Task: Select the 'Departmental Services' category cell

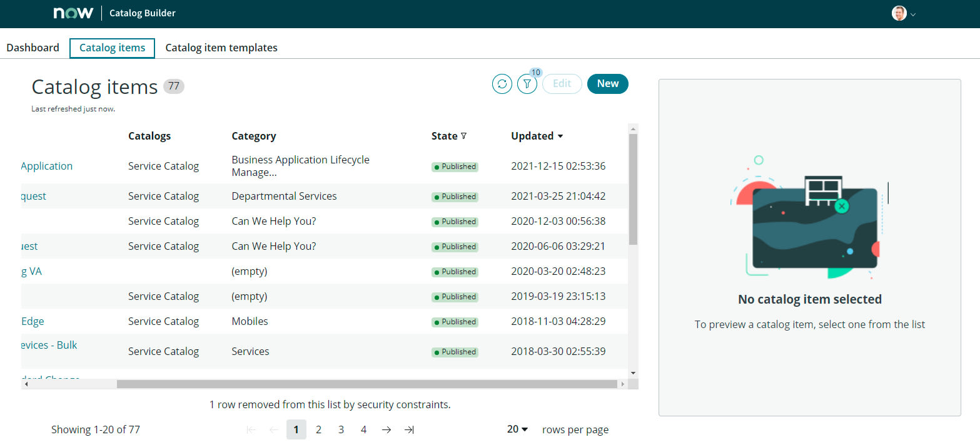Action: coord(284,196)
